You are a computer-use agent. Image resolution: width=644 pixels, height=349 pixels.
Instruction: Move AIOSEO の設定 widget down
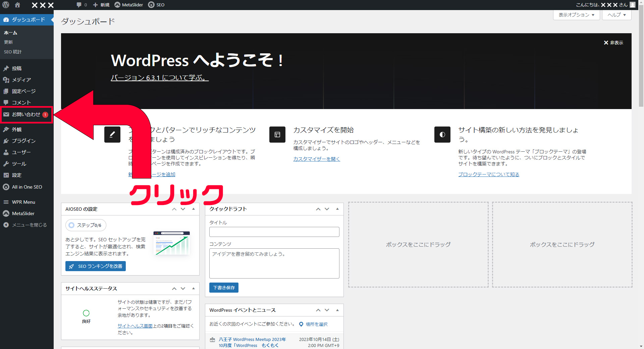tap(183, 209)
